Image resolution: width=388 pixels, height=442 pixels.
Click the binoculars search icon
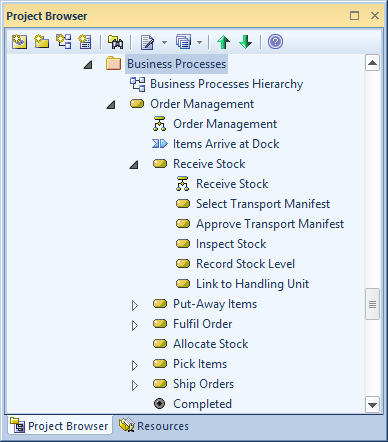click(115, 42)
